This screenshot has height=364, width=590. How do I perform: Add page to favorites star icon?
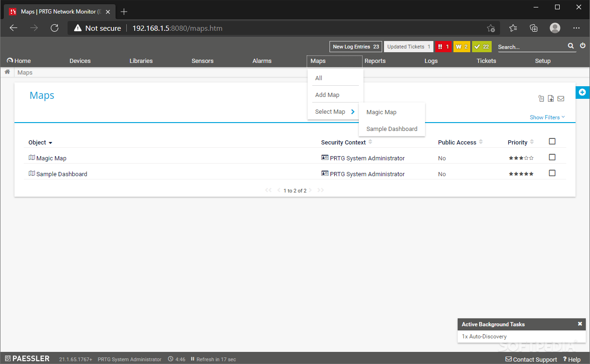tap(491, 28)
